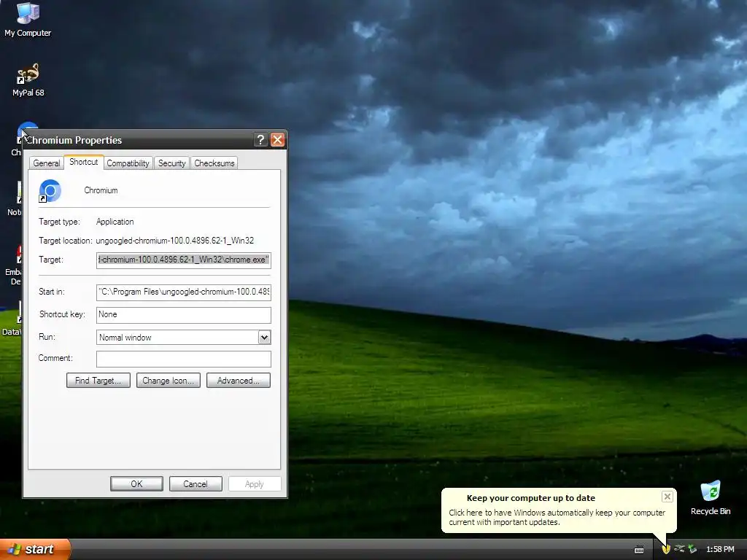Click the 'Application' target type value

point(115,222)
